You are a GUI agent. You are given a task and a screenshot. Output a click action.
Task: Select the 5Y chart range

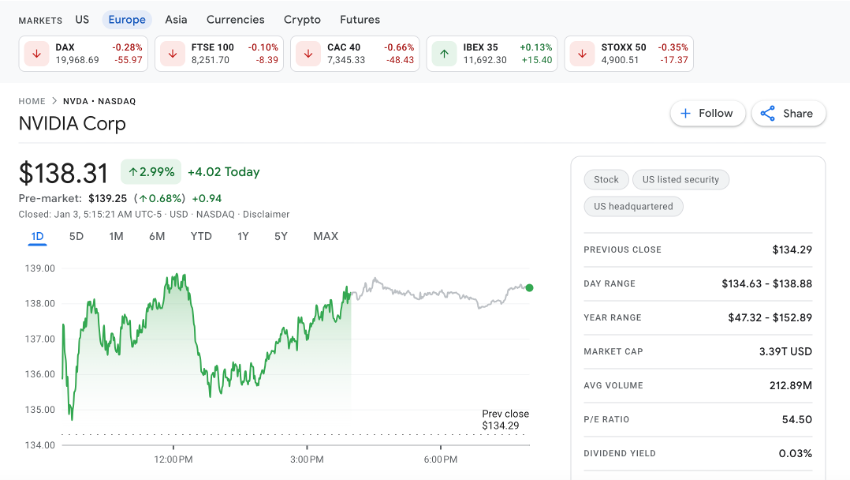click(281, 236)
